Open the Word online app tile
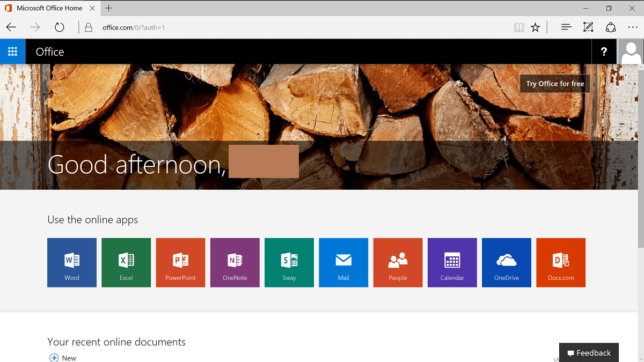The height and width of the screenshot is (362, 644). point(72,263)
